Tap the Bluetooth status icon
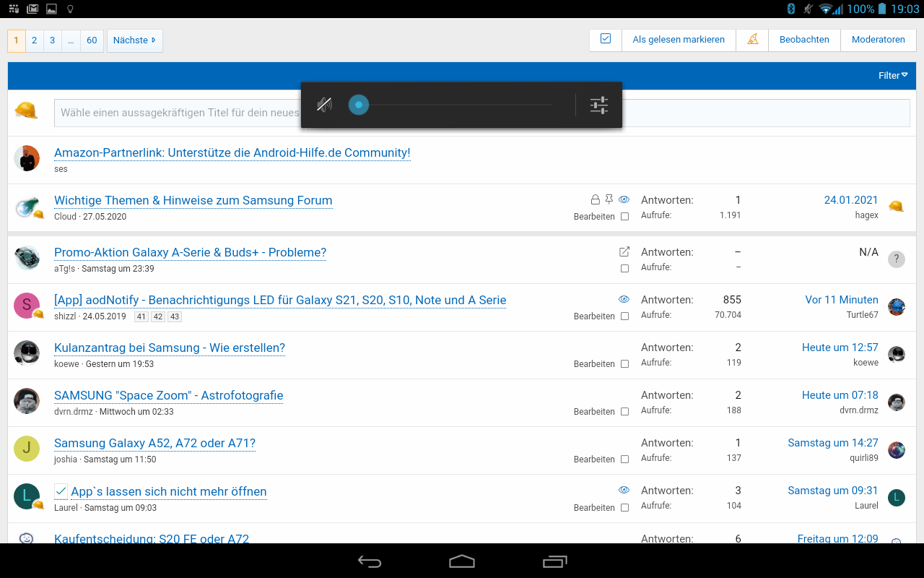The image size is (924, 578). 790,9
